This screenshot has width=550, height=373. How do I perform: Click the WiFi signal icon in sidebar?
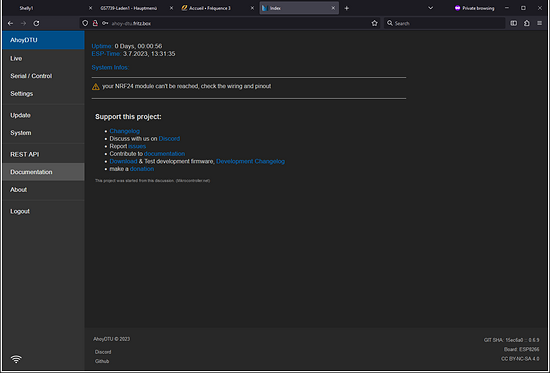coord(16,359)
